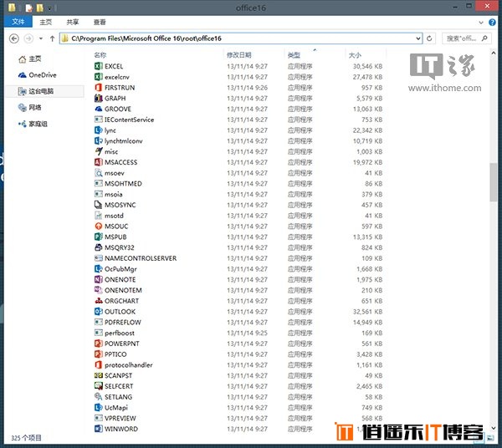Select the perfboost file name

(x=120, y=333)
